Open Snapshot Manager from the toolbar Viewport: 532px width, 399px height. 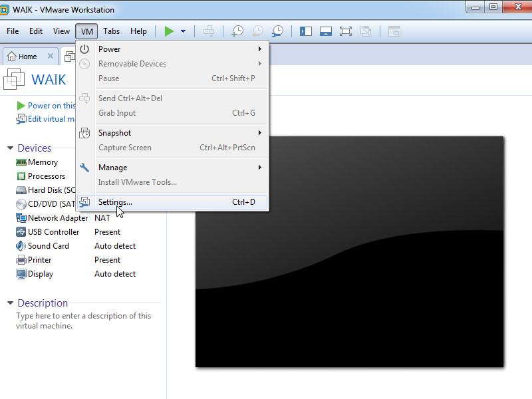pyautogui.click(x=277, y=31)
